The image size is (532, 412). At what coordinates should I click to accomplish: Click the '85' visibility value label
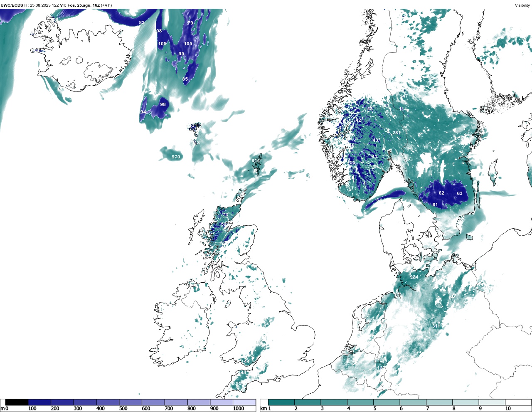185,79
